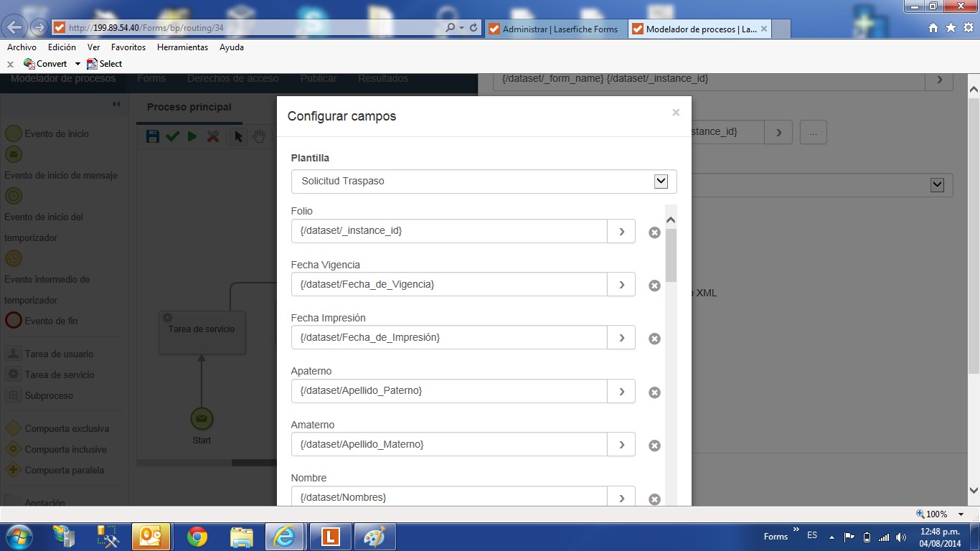Pick the Compuerta paralela diamond icon
980x551 pixels.
[13, 470]
